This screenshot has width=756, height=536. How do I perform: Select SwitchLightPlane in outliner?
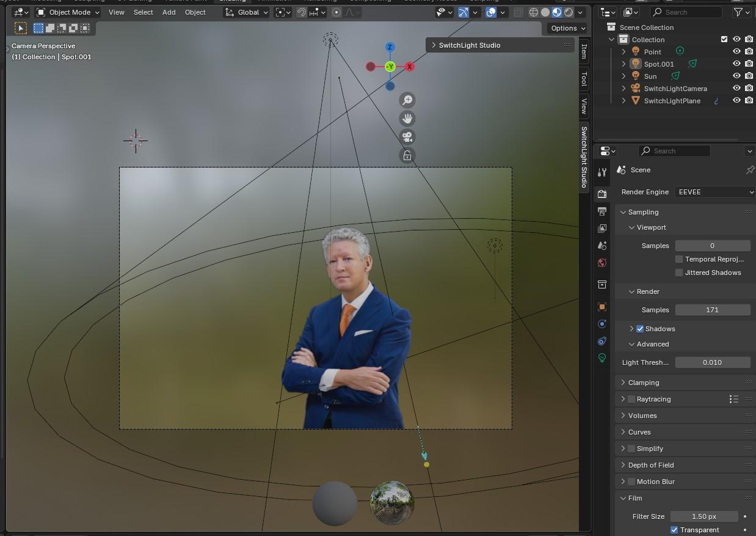pyautogui.click(x=672, y=101)
